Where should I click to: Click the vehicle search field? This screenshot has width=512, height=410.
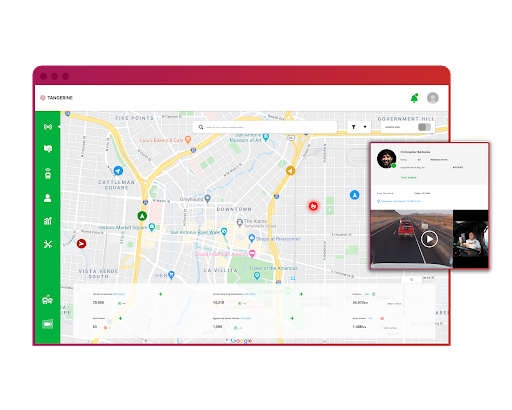click(x=265, y=127)
